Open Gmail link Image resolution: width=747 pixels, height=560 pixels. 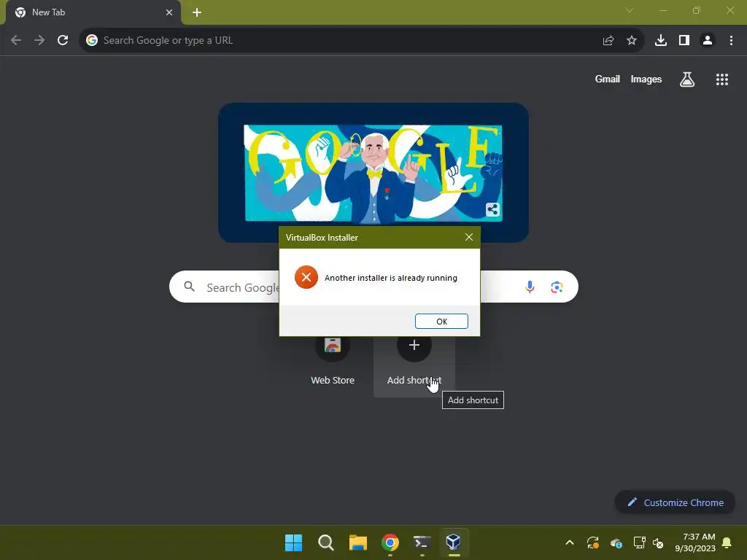point(607,79)
